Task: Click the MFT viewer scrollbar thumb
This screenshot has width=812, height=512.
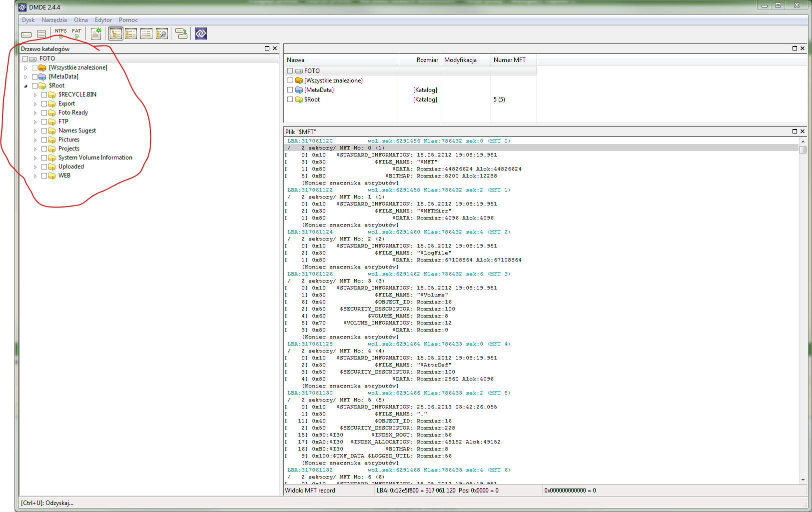Action: tap(803, 149)
